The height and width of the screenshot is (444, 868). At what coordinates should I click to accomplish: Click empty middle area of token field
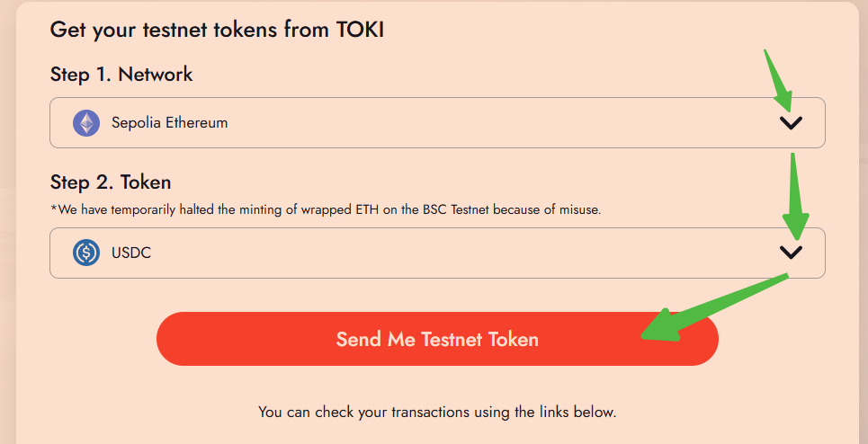[x=465, y=253]
